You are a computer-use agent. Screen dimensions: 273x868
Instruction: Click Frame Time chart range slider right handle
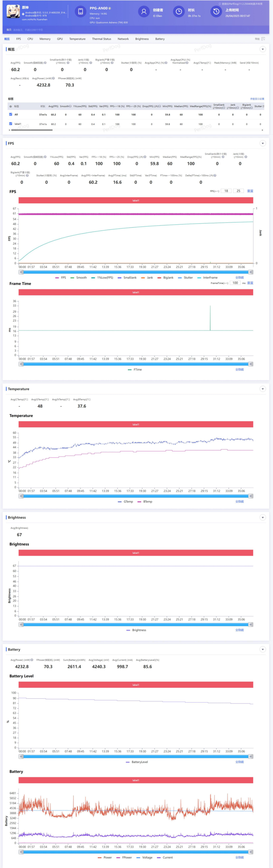(250, 364)
